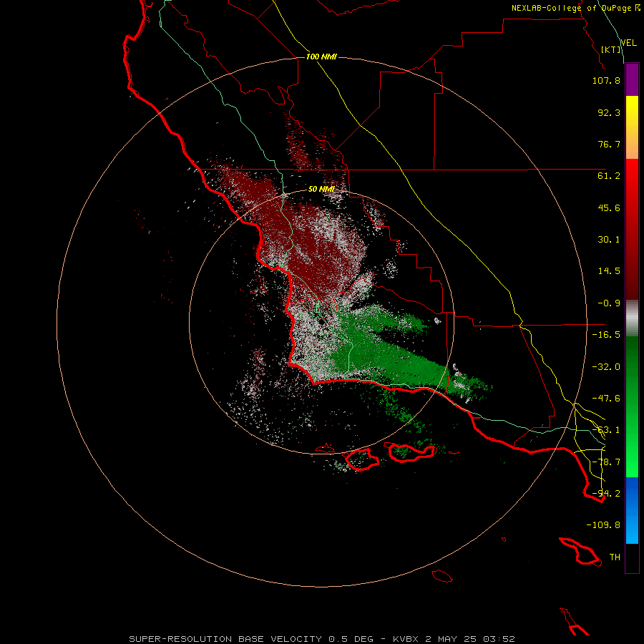Click the 50 NMI range ring label
The image size is (644, 644).
coord(321,189)
